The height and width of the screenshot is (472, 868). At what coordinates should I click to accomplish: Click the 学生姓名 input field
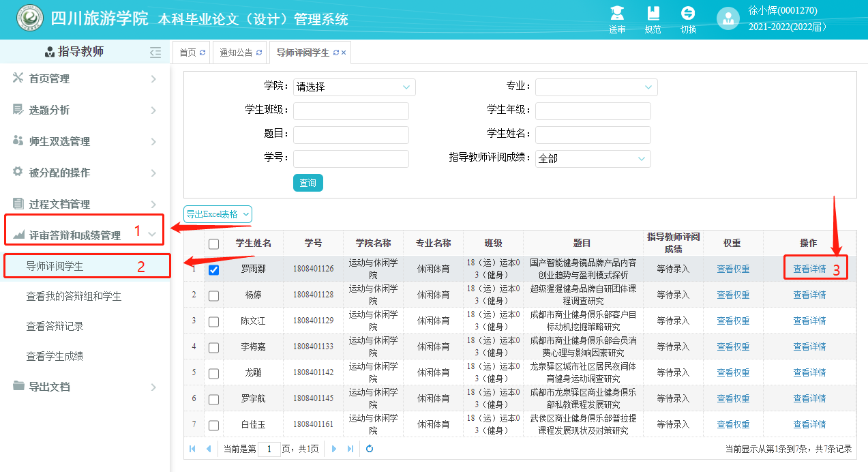click(x=593, y=135)
